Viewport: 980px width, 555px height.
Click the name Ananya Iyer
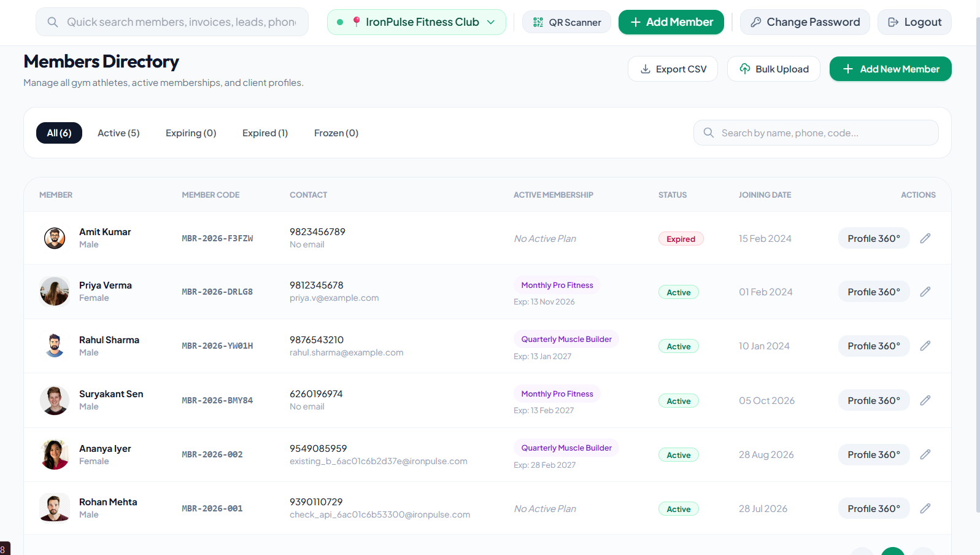click(105, 448)
